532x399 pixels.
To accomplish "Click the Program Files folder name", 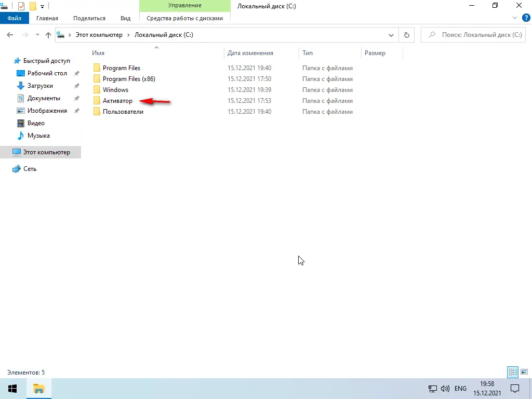I will coord(122,68).
